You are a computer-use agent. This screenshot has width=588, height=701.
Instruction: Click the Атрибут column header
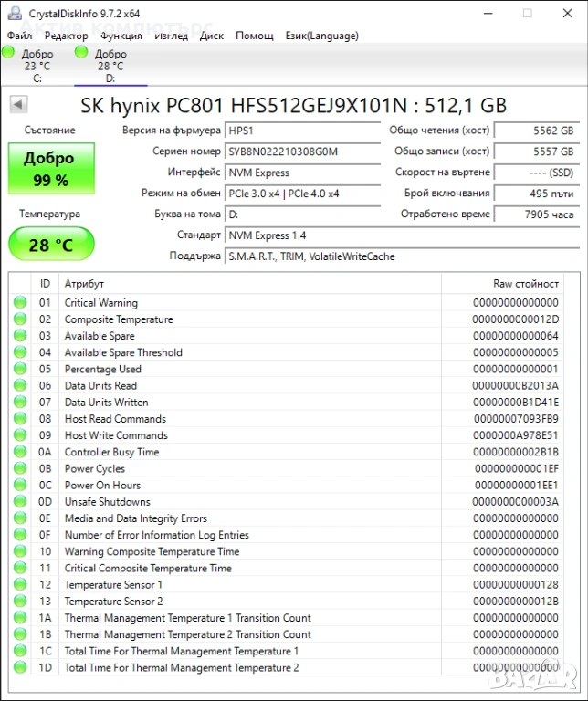pos(84,284)
